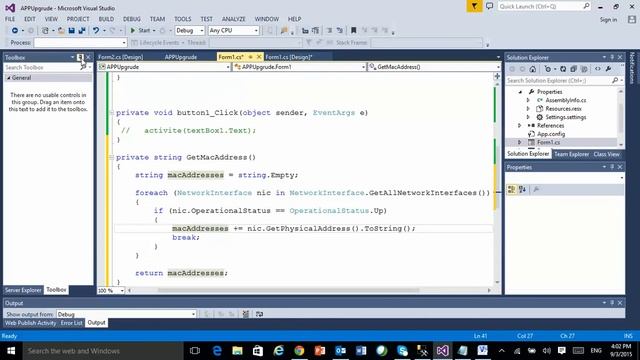Click the Open File toolbar icon
The width and height of the screenshot is (640, 360).
61,31
